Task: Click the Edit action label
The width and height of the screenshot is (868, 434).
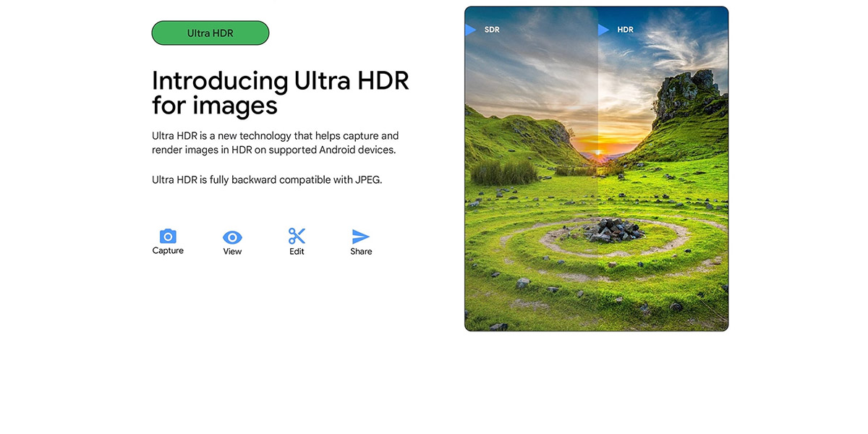Action: pos(297,251)
